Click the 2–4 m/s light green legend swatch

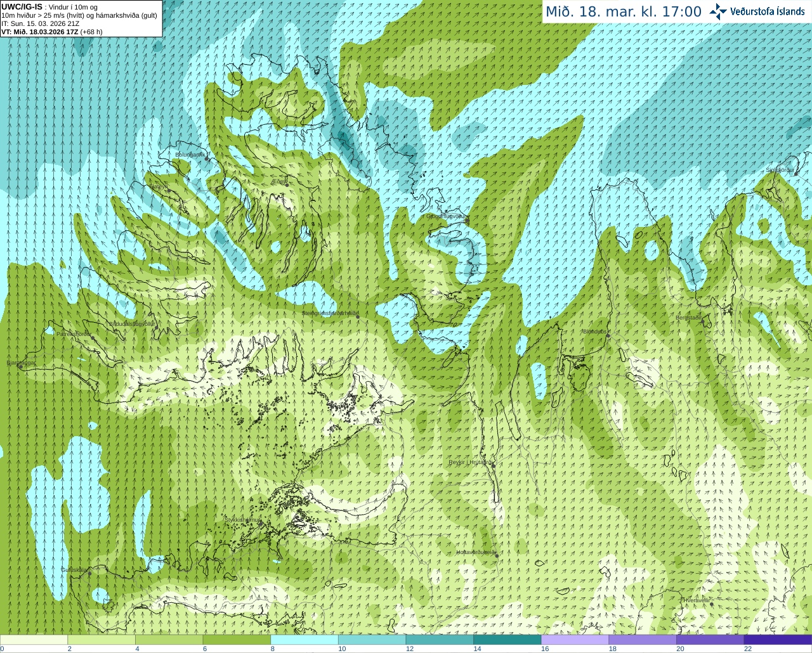(x=101, y=640)
